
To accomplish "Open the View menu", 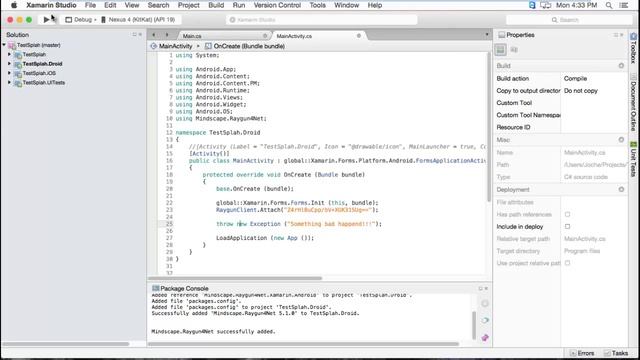I will 132,5.
